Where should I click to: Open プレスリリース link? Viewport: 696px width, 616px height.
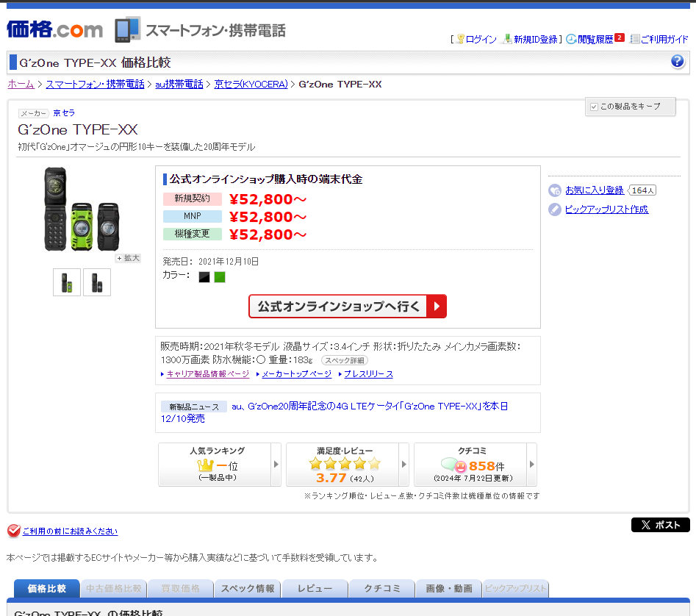[368, 374]
